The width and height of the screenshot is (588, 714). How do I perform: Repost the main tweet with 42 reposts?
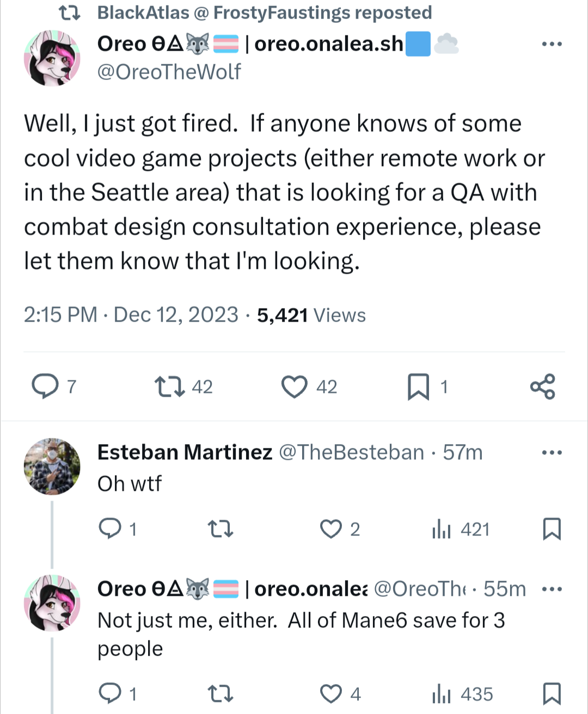(170, 387)
